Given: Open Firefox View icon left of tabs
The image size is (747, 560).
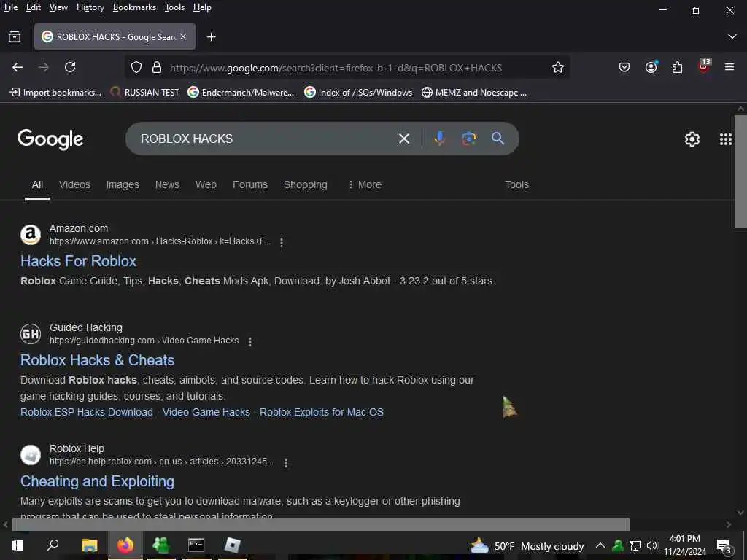Looking at the screenshot, I should pos(15,36).
